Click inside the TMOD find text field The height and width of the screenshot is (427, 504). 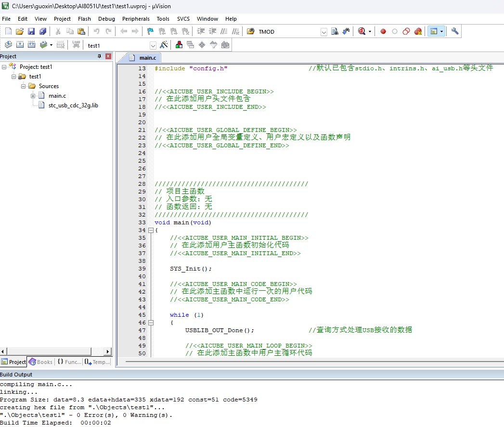click(288, 31)
